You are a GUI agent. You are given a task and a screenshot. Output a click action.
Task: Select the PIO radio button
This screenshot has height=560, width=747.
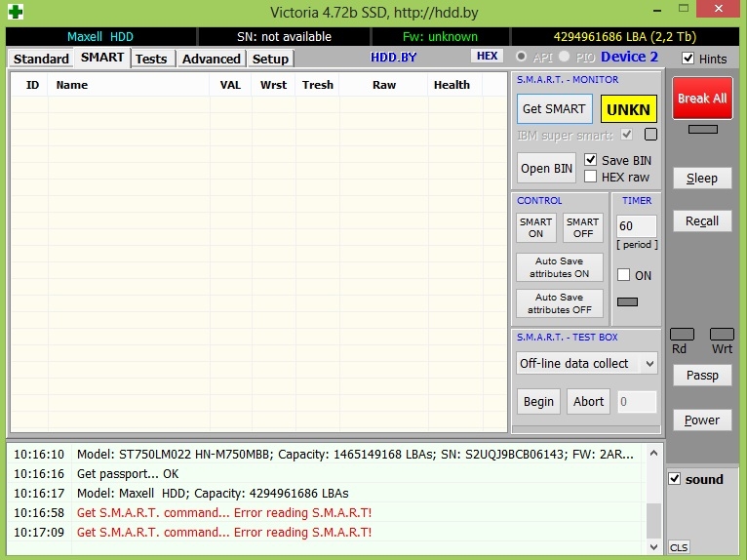pos(564,57)
